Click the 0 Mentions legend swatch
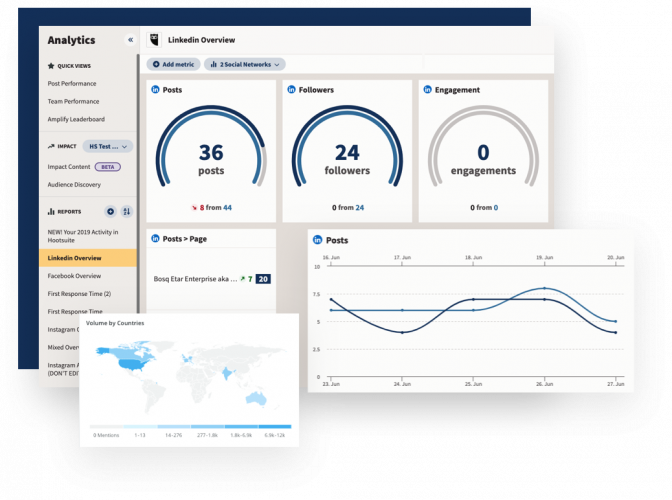 point(106,426)
